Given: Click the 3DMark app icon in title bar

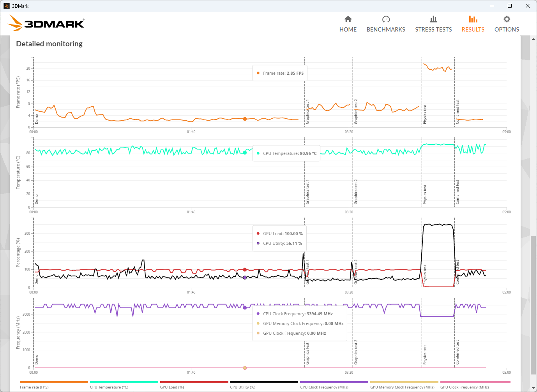Looking at the screenshot, I should click(x=6, y=6).
